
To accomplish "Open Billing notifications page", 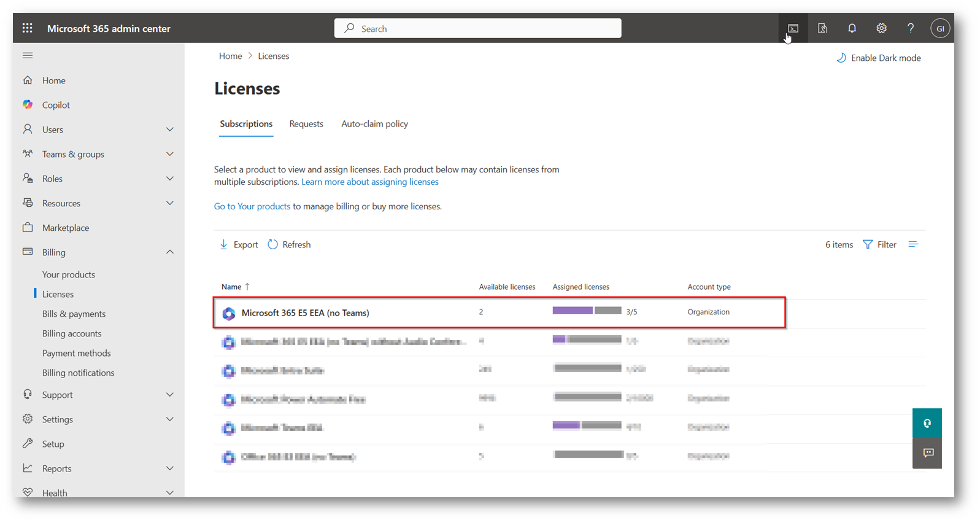I will (79, 373).
